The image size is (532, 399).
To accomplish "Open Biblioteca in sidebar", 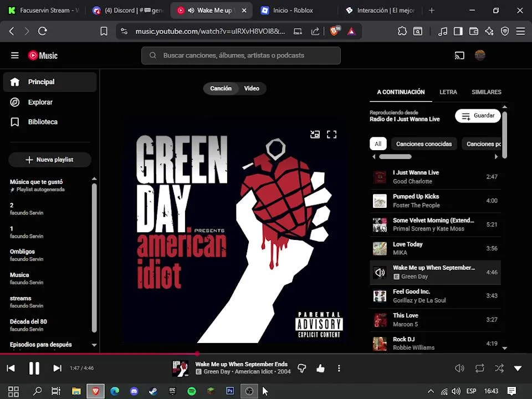I will click(50, 122).
